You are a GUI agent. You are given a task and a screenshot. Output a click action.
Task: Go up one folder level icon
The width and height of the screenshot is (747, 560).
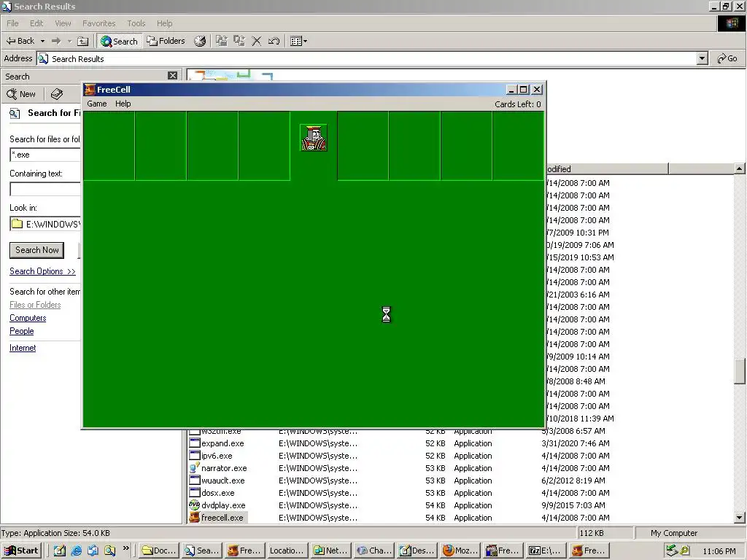83,41
